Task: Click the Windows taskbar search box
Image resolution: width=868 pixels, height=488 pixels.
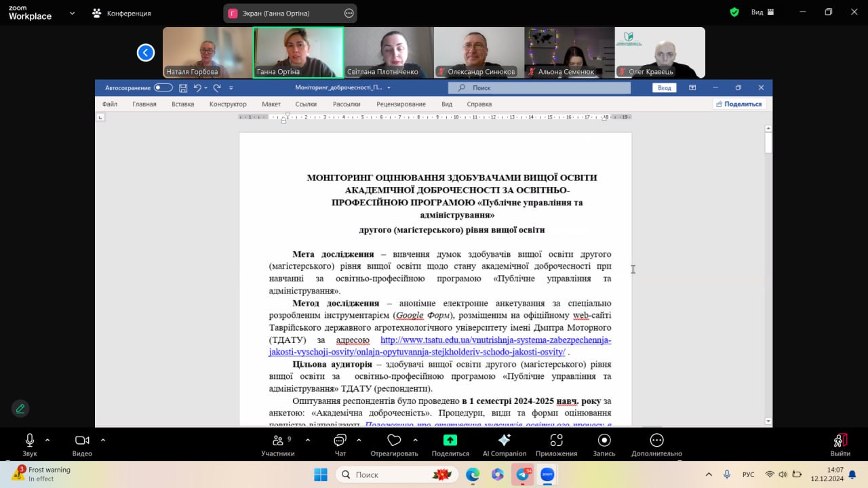Action: pos(396,474)
